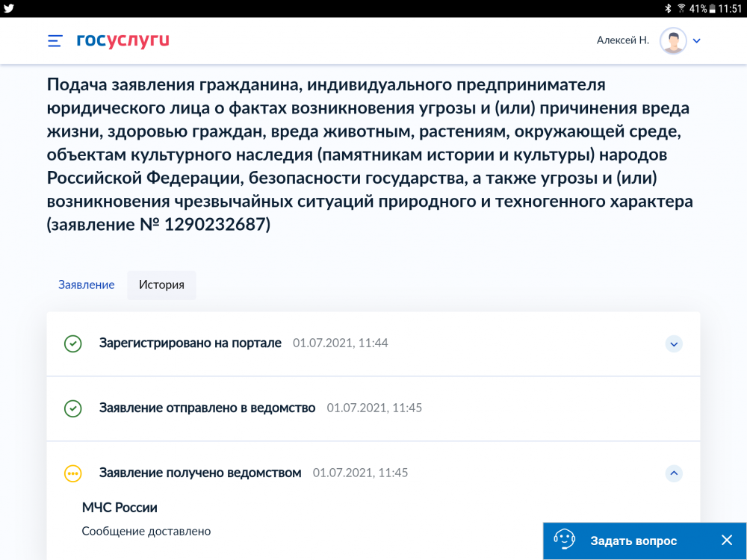Click green checkmark beside Заявление отправлено в ведомство
The width and height of the screenshot is (747, 560).
72,408
